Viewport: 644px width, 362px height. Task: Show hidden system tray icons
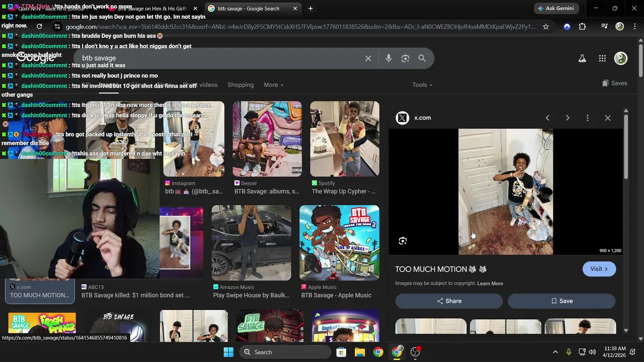555,352
